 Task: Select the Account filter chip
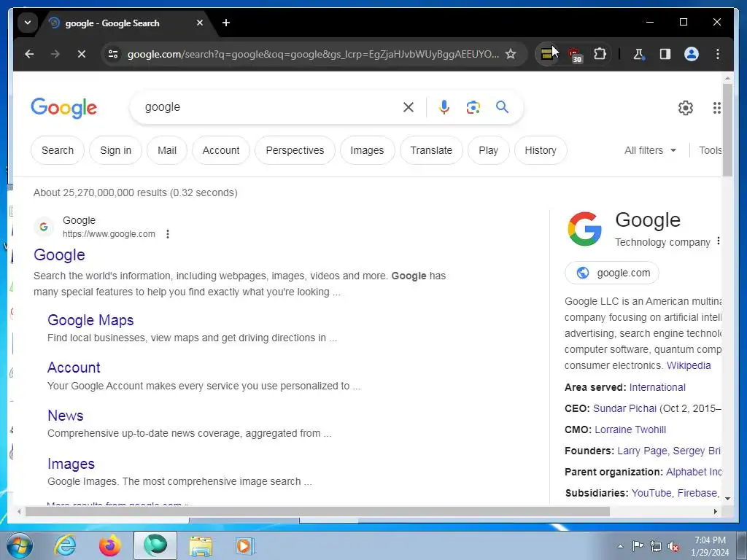pyautogui.click(x=221, y=150)
